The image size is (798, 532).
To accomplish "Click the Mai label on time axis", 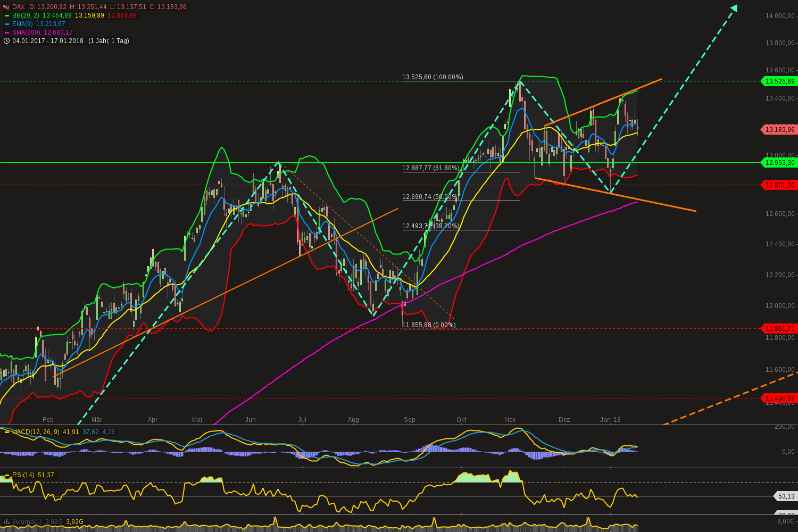I will (197, 420).
